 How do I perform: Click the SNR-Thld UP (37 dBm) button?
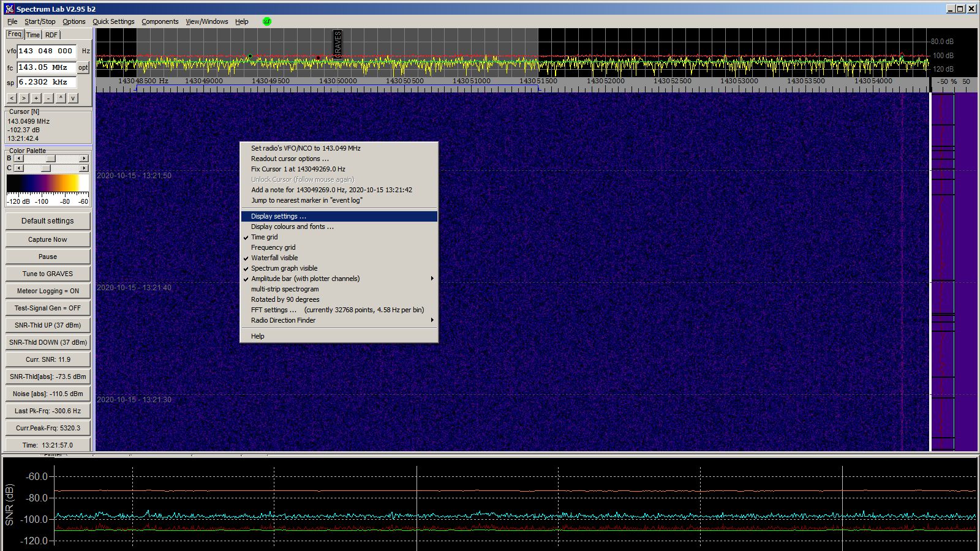click(x=48, y=325)
